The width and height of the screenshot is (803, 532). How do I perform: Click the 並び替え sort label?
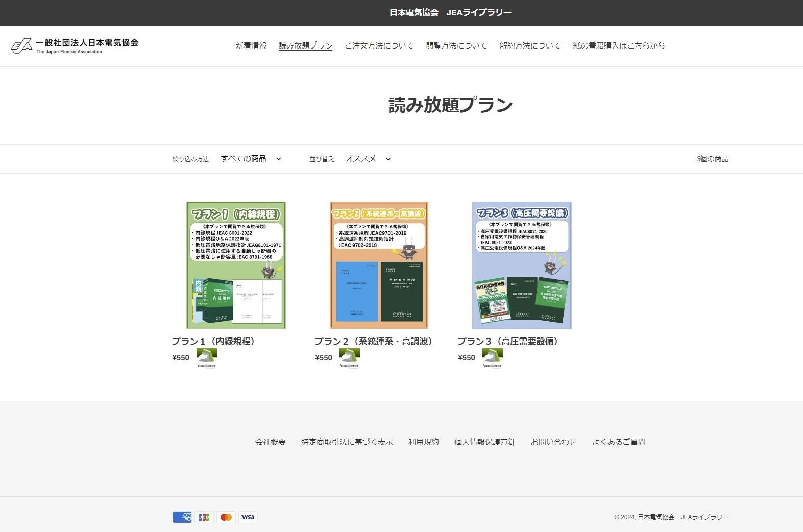322,159
